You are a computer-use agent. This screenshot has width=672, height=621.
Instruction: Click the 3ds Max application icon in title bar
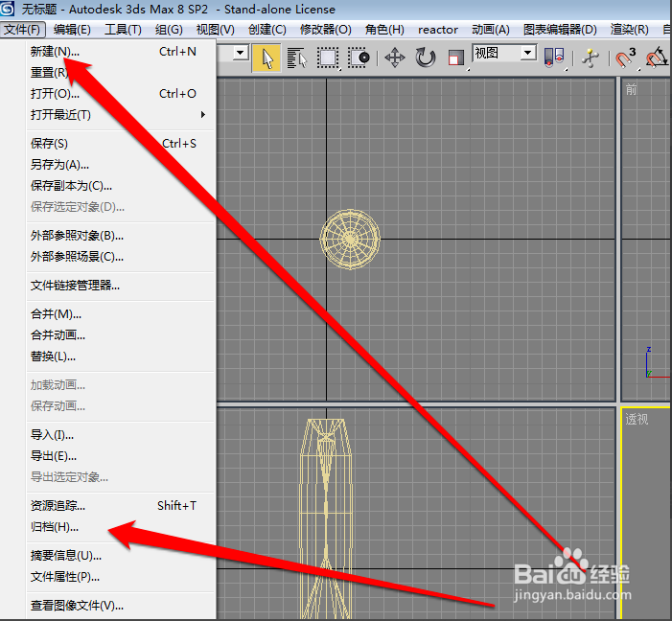point(8,9)
